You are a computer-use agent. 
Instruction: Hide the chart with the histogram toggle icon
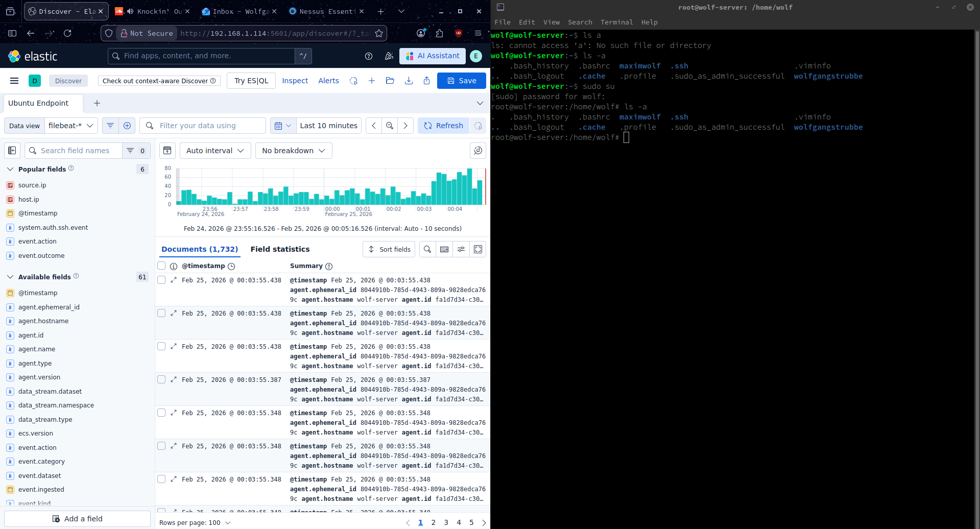click(x=168, y=151)
